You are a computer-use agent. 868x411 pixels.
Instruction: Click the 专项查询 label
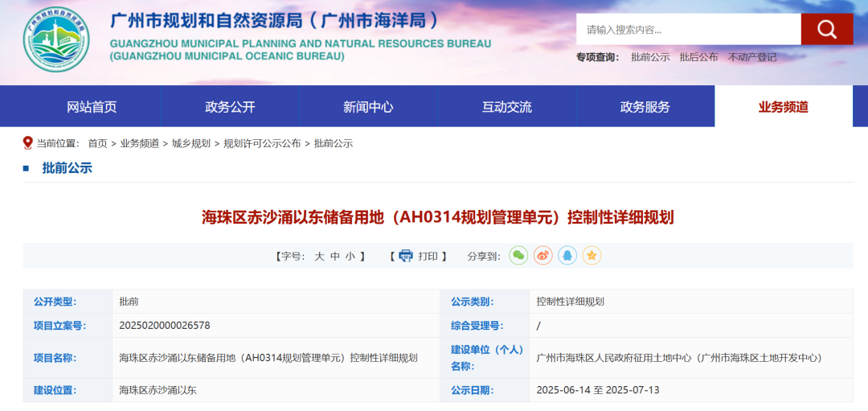(x=599, y=57)
